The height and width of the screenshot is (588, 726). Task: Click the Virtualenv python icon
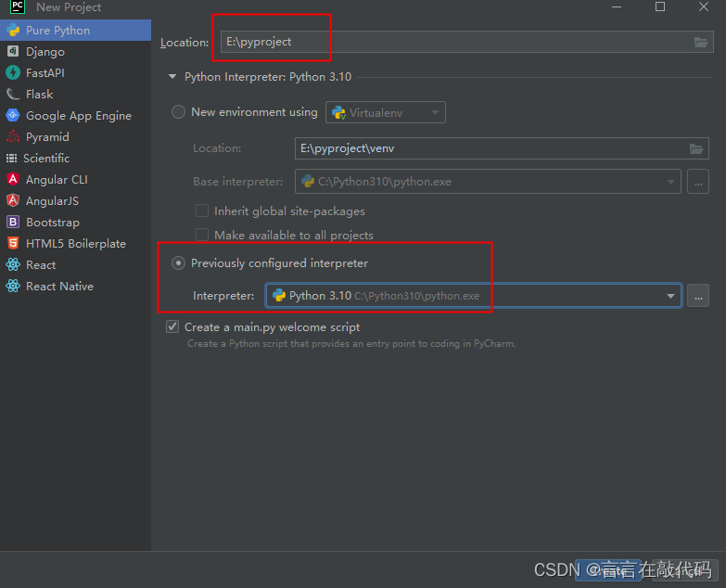click(x=339, y=112)
